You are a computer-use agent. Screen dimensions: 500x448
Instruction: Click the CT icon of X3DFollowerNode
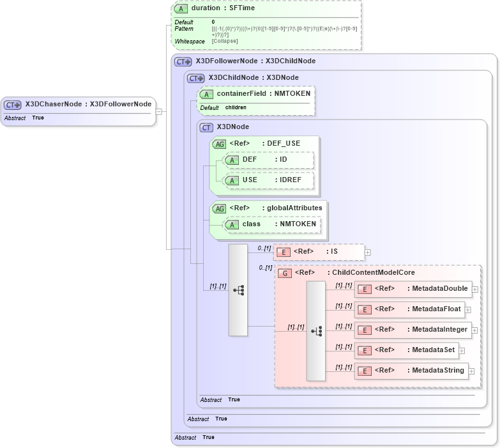click(x=183, y=61)
